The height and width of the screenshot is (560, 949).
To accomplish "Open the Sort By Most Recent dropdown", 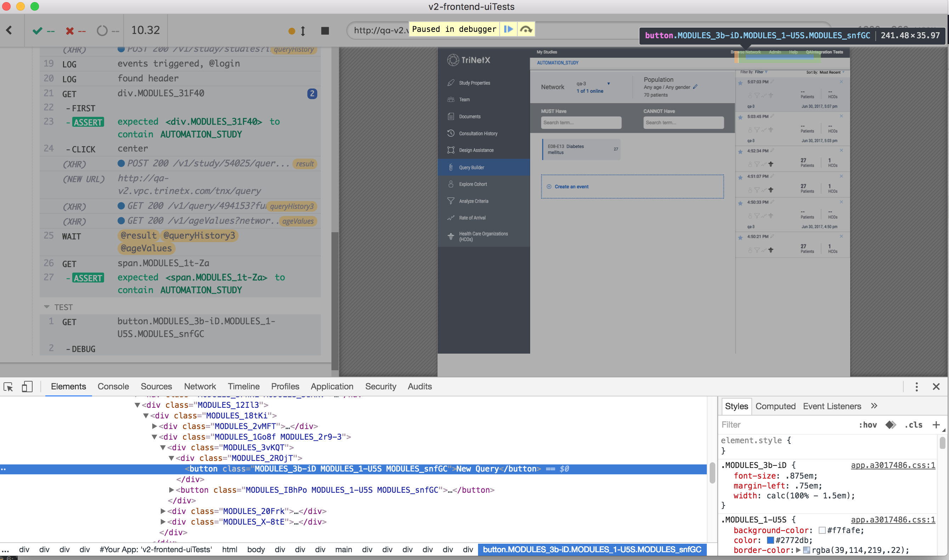I will point(829,72).
